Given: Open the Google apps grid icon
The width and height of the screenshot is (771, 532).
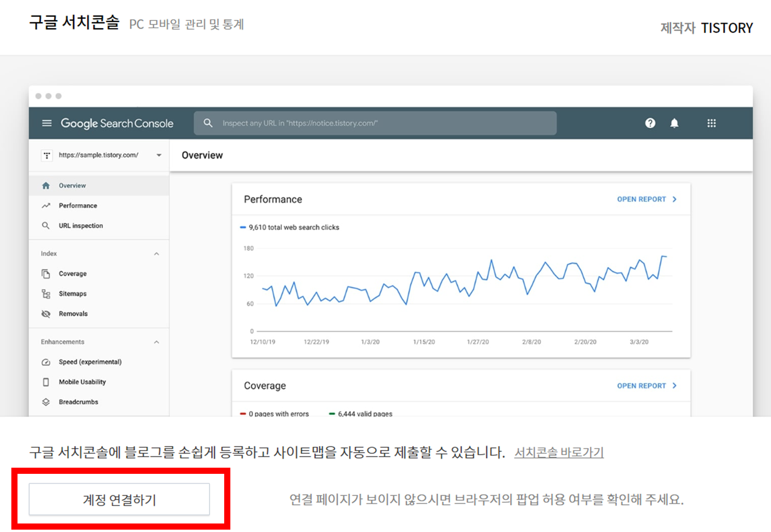Looking at the screenshot, I should click(711, 123).
